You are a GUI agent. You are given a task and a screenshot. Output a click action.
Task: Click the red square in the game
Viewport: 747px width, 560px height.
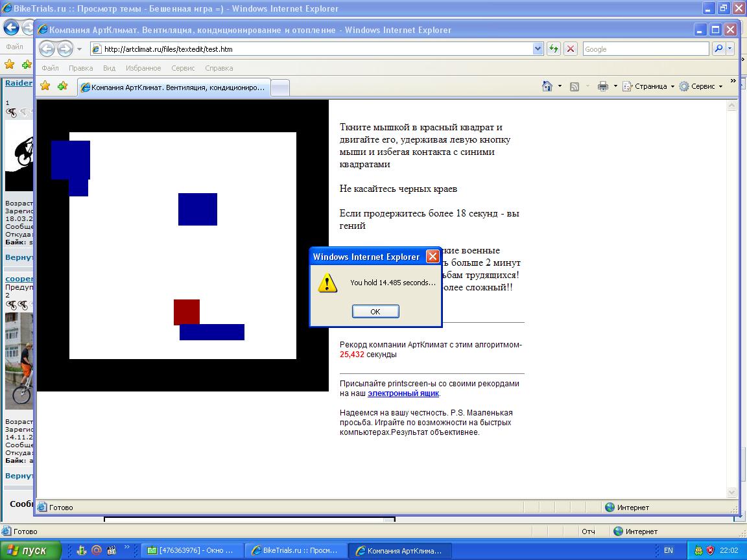click(187, 312)
